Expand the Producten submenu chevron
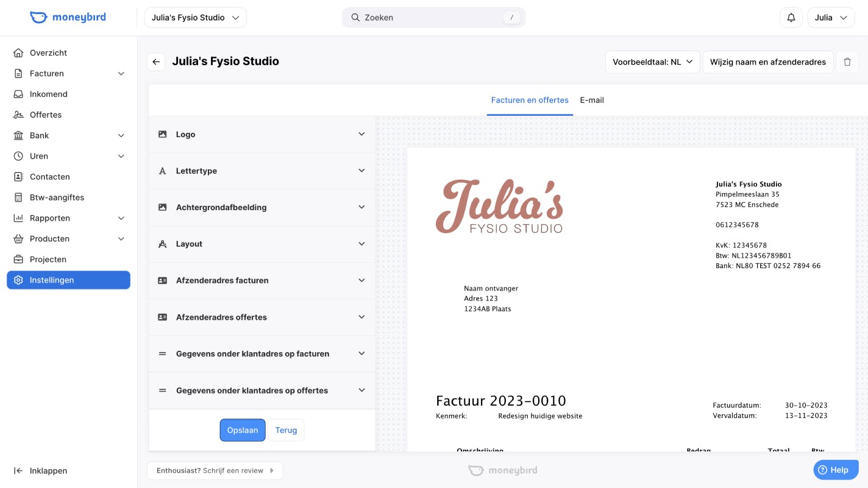Image resolution: width=868 pixels, height=488 pixels. point(121,239)
